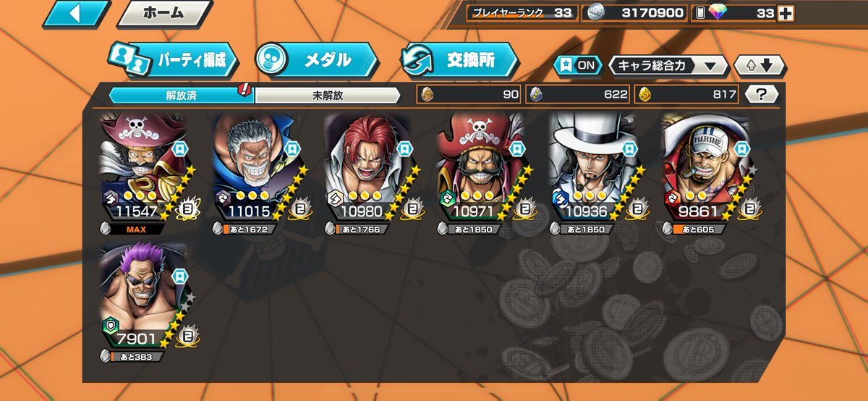Tap bookmark badge on 11547 power character
This screenshot has width=868, height=401.
(181, 150)
